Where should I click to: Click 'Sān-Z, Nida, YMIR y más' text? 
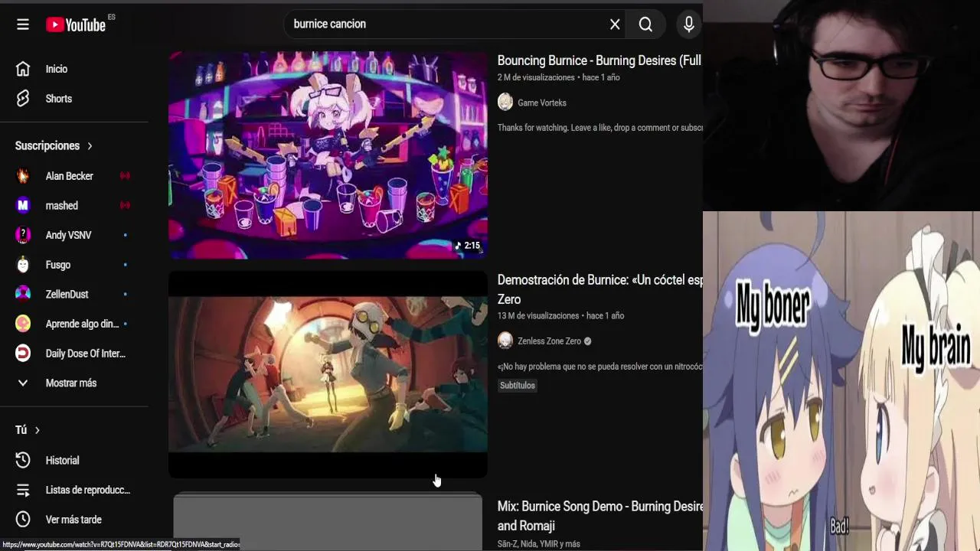(x=539, y=544)
